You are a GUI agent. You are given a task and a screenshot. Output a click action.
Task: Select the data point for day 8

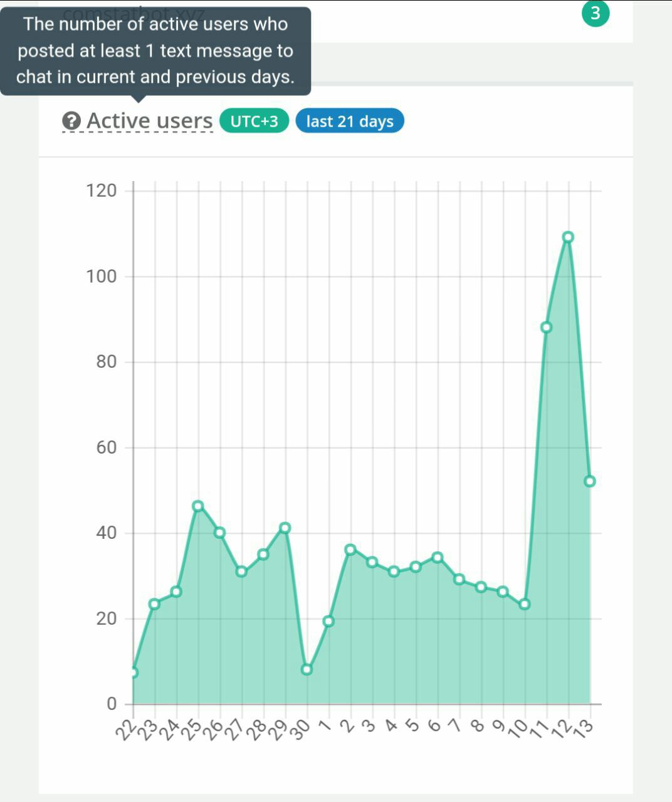(x=481, y=587)
